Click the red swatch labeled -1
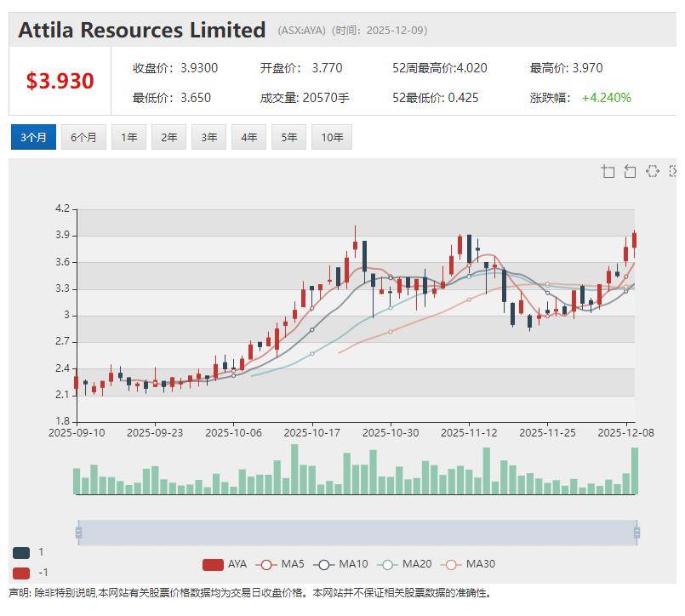This screenshot has width=685, height=616. coord(21,573)
